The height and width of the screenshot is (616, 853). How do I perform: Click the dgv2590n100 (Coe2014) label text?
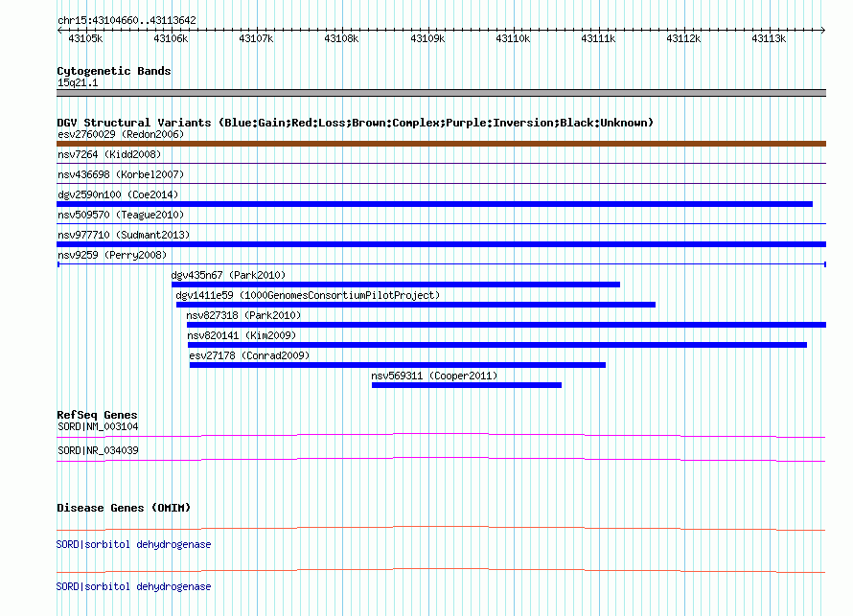[x=118, y=194]
